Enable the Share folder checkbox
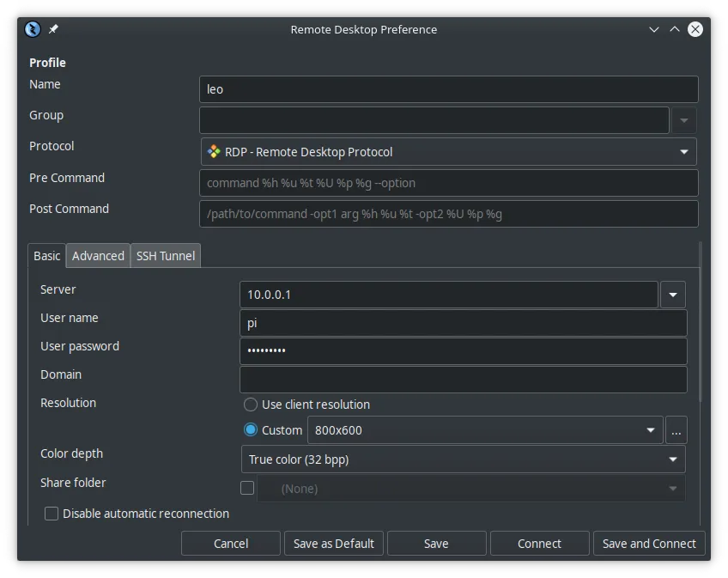Image resolution: width=728 pixels, height=578 pixels. 247,487
